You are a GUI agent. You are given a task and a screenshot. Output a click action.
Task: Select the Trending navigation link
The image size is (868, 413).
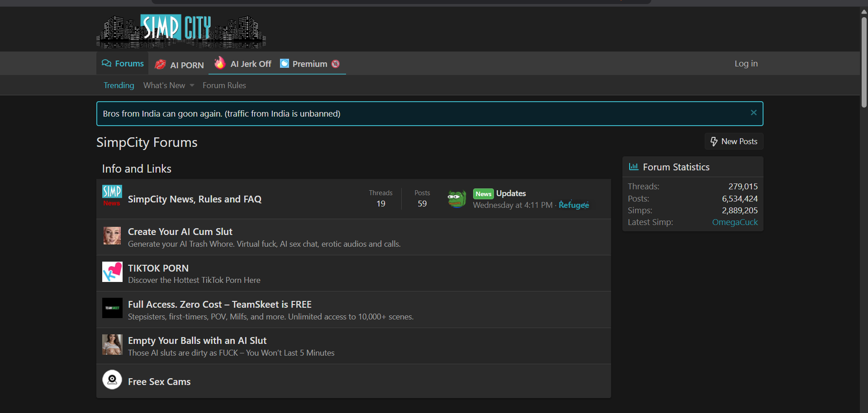tap(119, 85)
